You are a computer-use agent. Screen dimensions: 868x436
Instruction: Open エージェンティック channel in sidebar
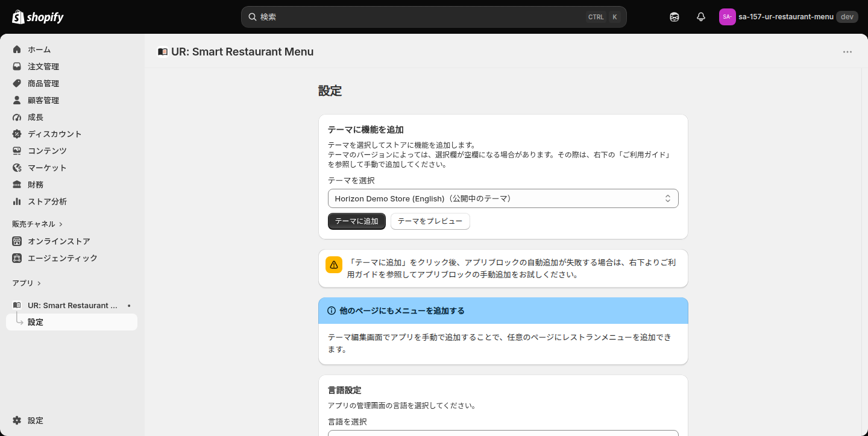tap(72, 258)
